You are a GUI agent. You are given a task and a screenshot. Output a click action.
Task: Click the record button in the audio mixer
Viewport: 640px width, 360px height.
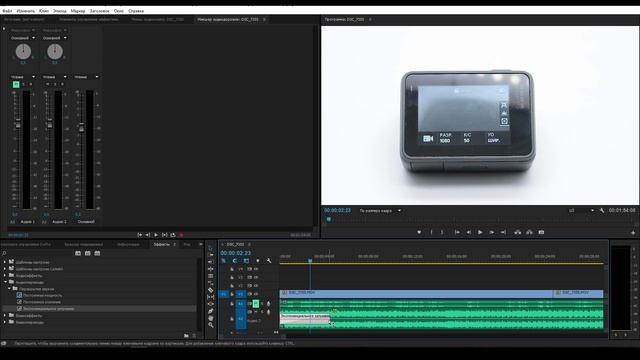click(181, 235)
